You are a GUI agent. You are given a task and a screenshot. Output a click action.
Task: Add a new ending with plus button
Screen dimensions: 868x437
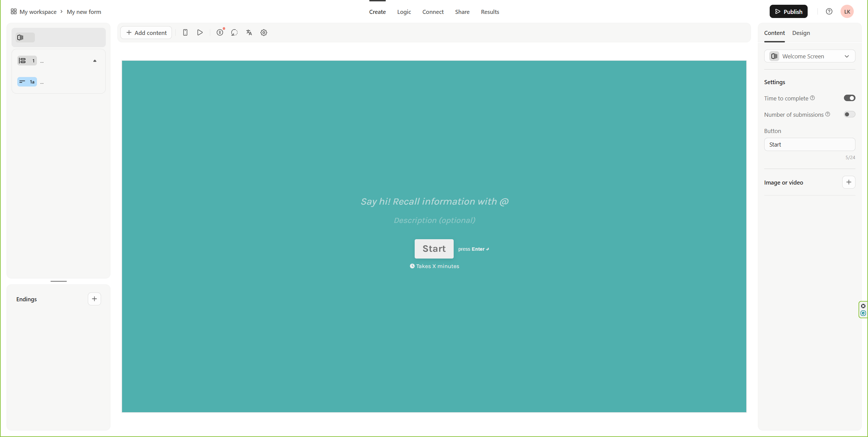[94, 299]
